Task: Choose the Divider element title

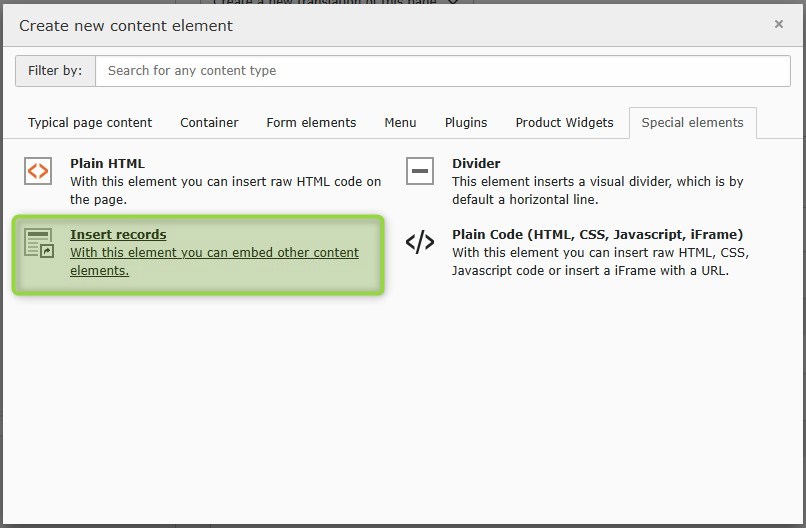Action: [476, 163]
